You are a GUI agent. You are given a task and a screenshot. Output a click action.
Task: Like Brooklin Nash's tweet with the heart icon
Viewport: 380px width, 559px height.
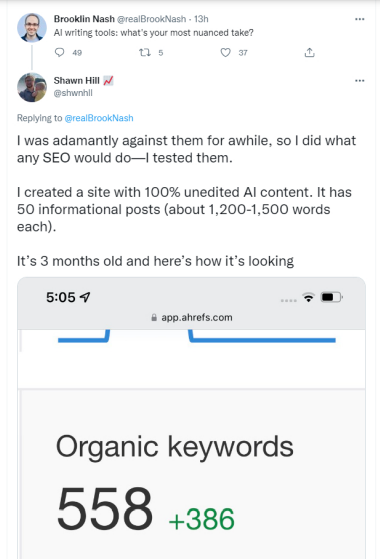(225, 53)
